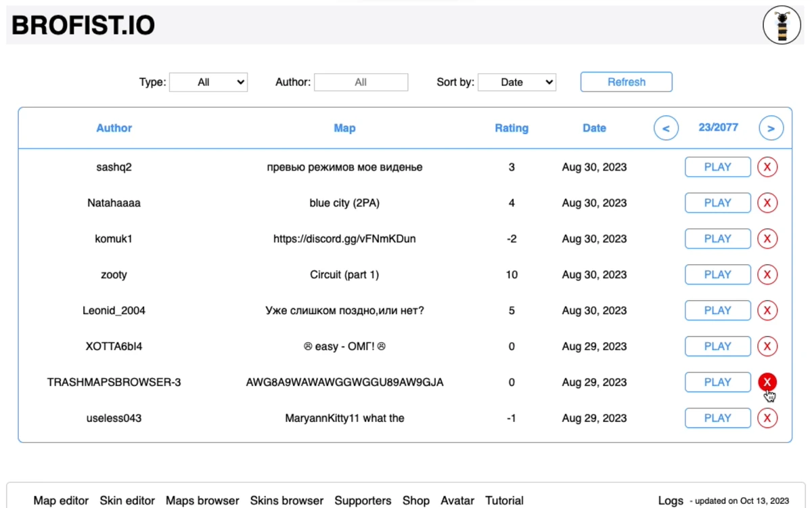Go to Skins browser

pyautogui.click(x=287, y=501)
